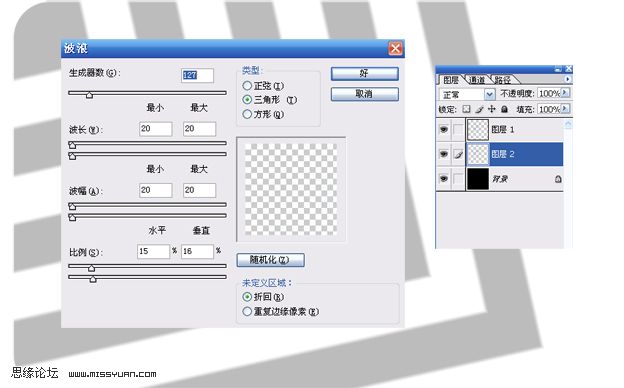Hide the 图层 1 layer eye
The image size is (624, 388).
tap(444, 130)
